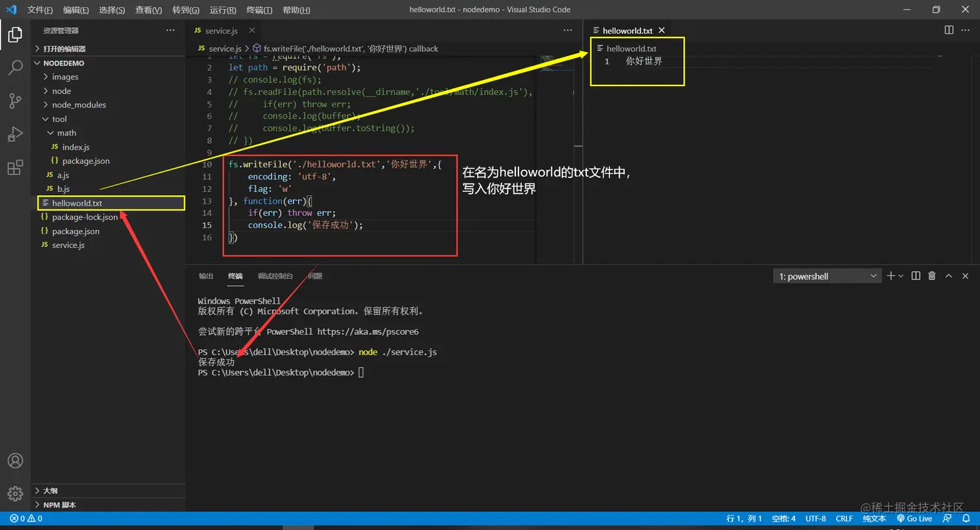Close the terminal panel

point(965,276)
